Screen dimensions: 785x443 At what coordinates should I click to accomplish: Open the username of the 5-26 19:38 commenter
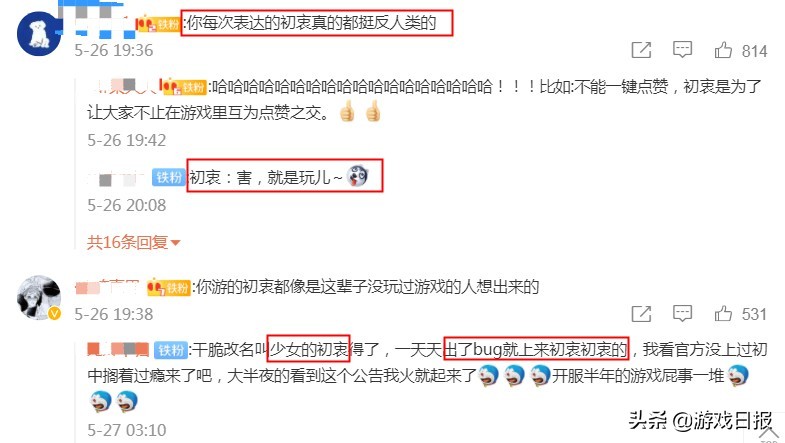click(x=107, y=287)
